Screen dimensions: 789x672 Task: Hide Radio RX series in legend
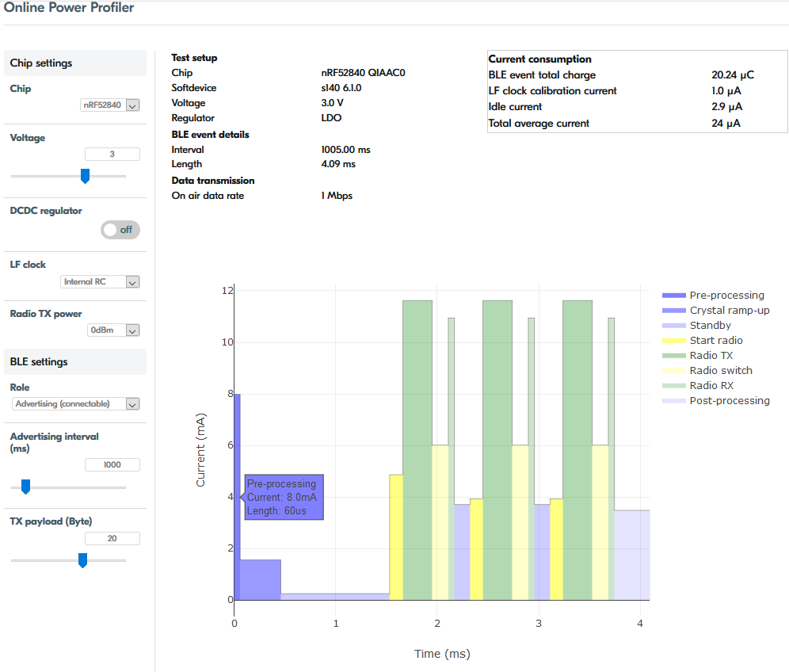click(x=711, y=385)
